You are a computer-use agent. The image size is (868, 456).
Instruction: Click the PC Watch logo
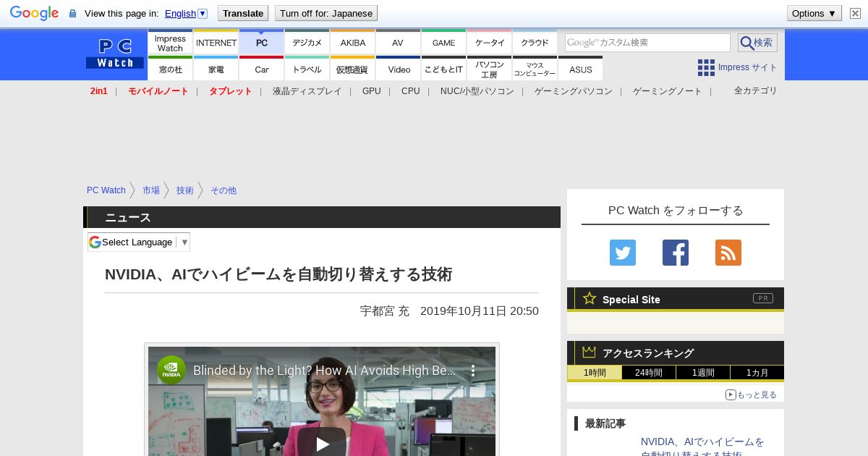click(x=115, y=54)
